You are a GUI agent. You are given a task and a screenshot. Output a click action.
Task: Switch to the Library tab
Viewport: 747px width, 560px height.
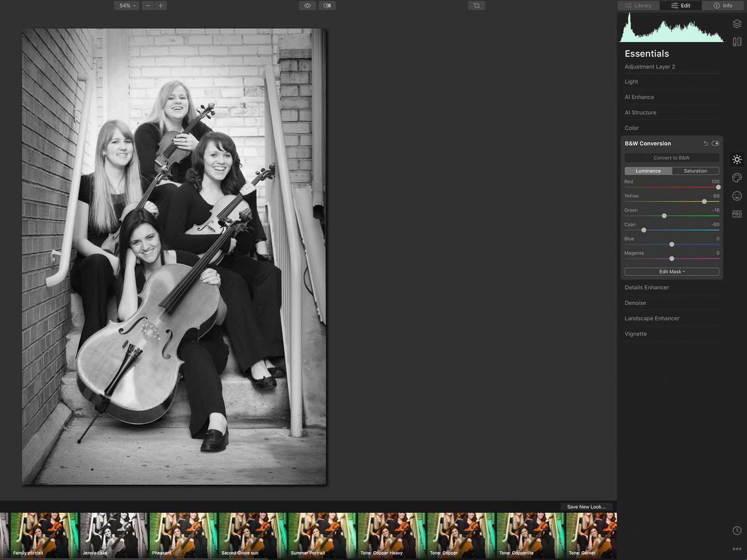(639, 6)
